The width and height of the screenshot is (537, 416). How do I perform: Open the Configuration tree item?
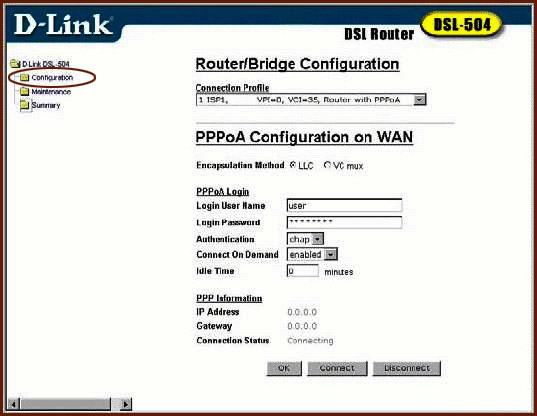pyautogui.click(x=52, y=78)
